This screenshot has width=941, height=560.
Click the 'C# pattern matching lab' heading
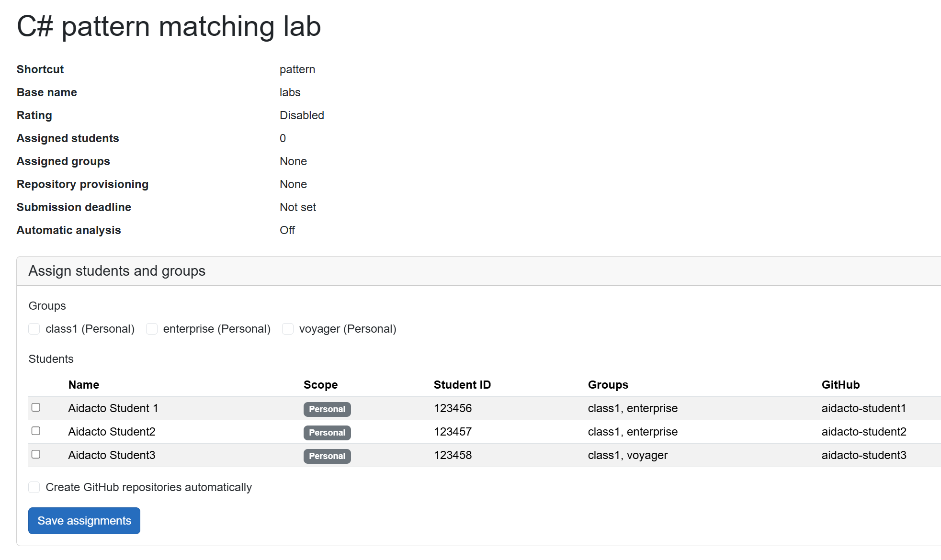169,26
